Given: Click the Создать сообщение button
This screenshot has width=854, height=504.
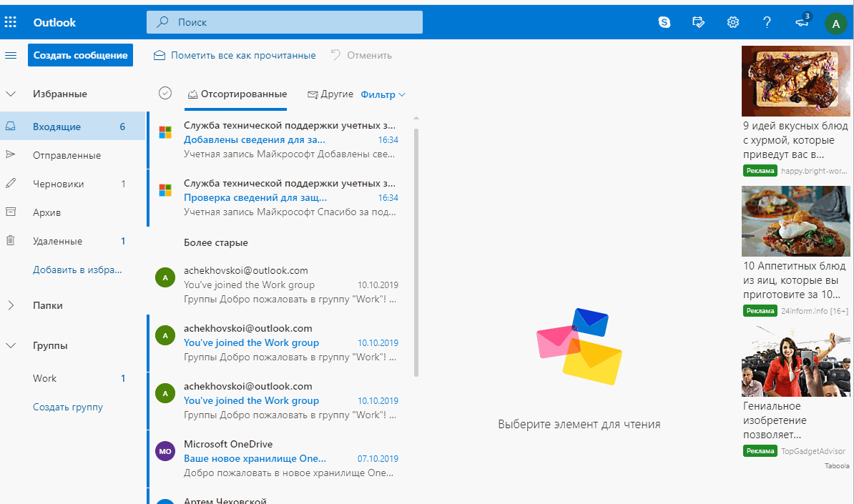Looking at the screenshot, I should [80, 55].
